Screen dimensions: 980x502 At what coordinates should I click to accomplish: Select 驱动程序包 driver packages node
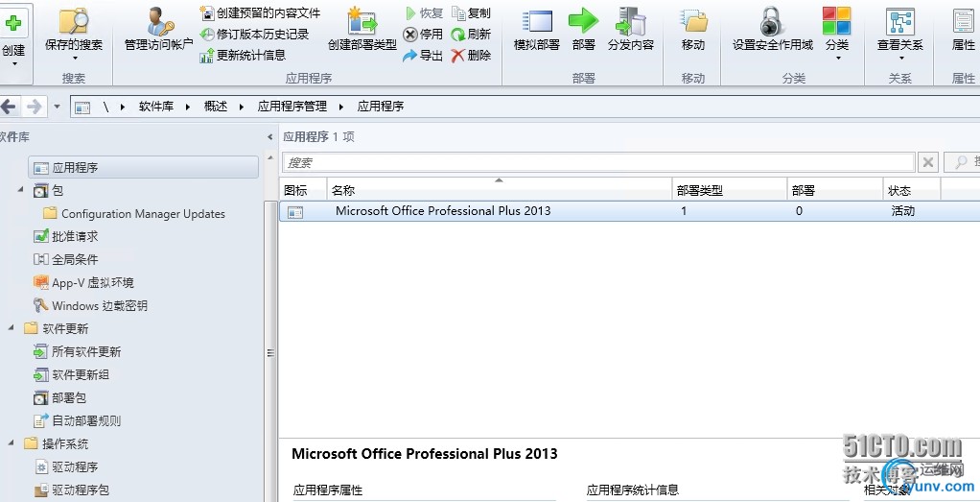[x=72, y=490]
